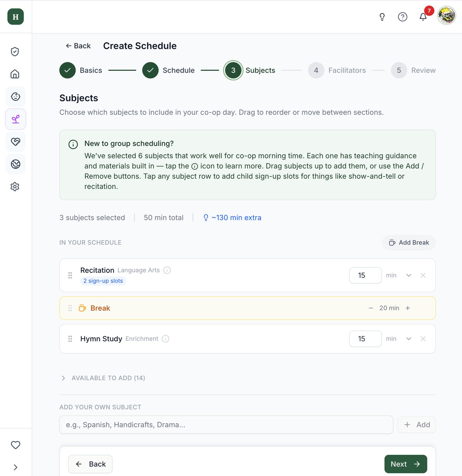This screenshot has height=476, width=462.
Task: Open the shield checkmark sidebar icon
Action: point(15,52)
